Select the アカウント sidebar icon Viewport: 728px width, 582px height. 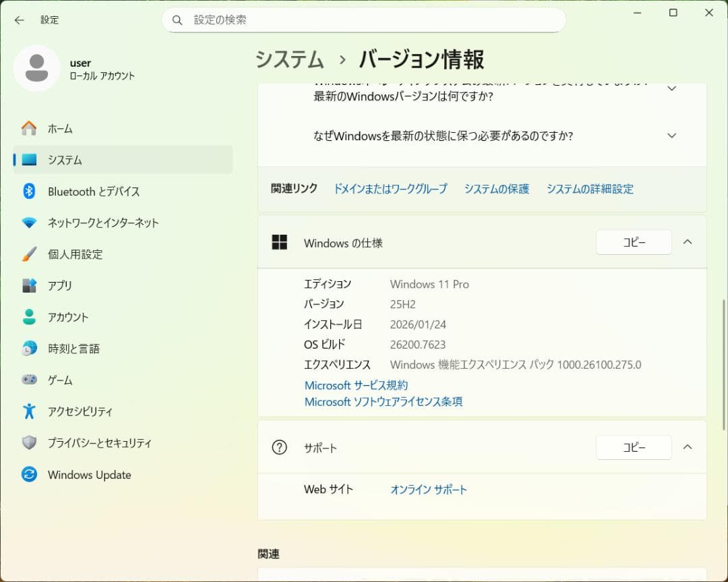click(x=28, y=317)
